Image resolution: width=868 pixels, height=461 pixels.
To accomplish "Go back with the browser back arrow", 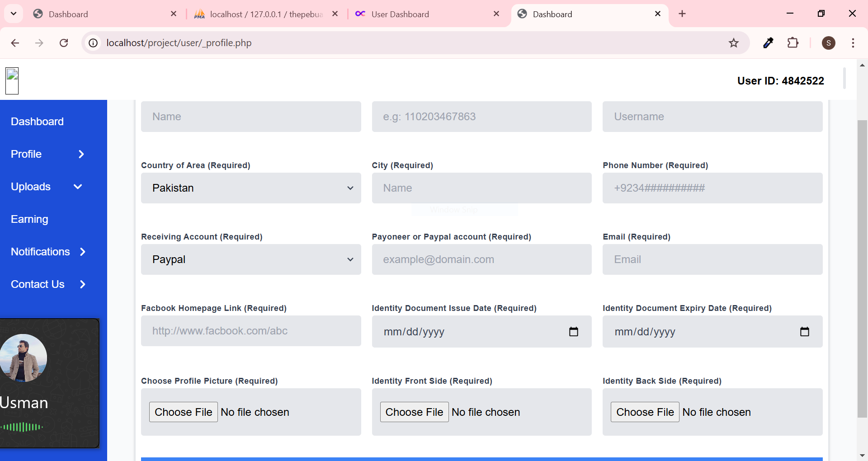I will point(15,43).
